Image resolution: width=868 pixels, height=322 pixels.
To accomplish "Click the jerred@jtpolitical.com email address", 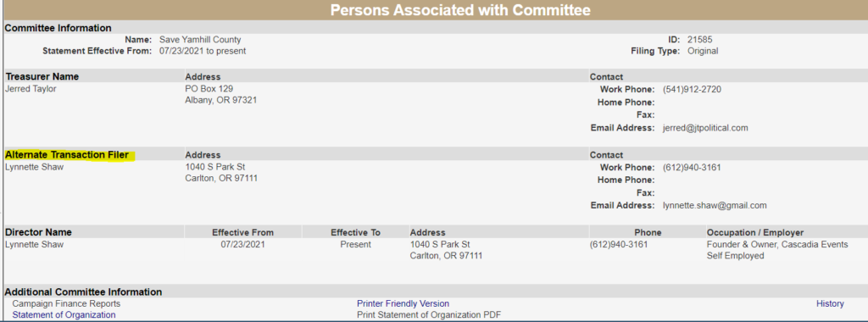I will pyautogui.click(x=705, y=128).
